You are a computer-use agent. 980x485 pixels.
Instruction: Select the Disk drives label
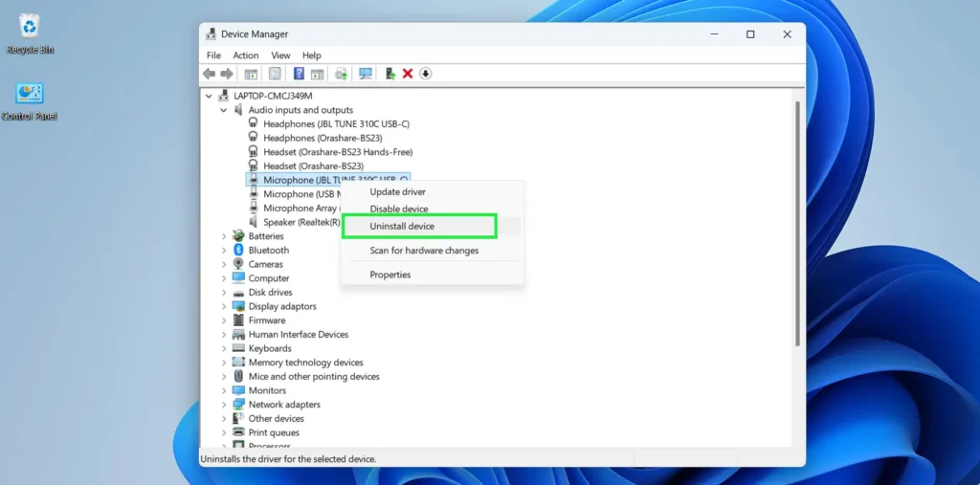pos(270,292)
